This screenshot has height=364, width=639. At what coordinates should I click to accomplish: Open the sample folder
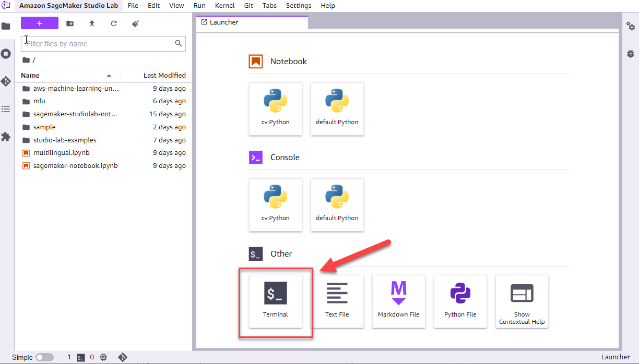103,127
